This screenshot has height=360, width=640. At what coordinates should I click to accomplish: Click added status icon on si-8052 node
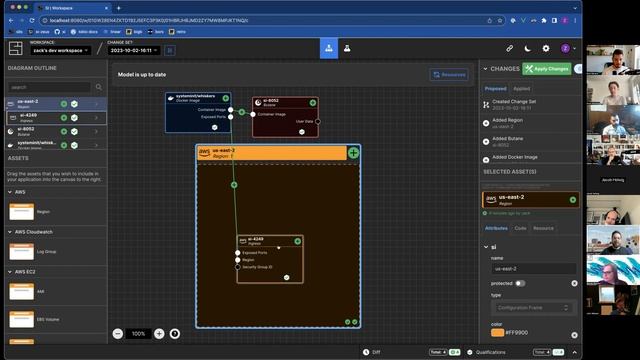pyautogui.click(x=313, y=103)
